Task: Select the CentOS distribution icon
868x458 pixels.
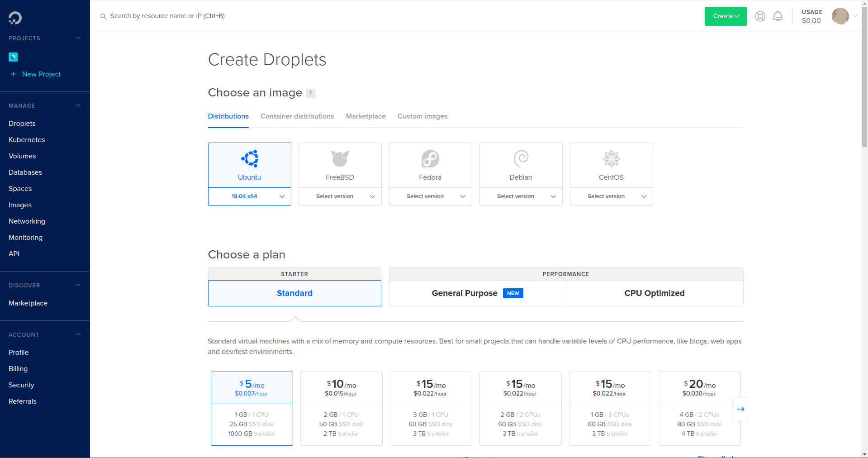Action: (612, 158)
